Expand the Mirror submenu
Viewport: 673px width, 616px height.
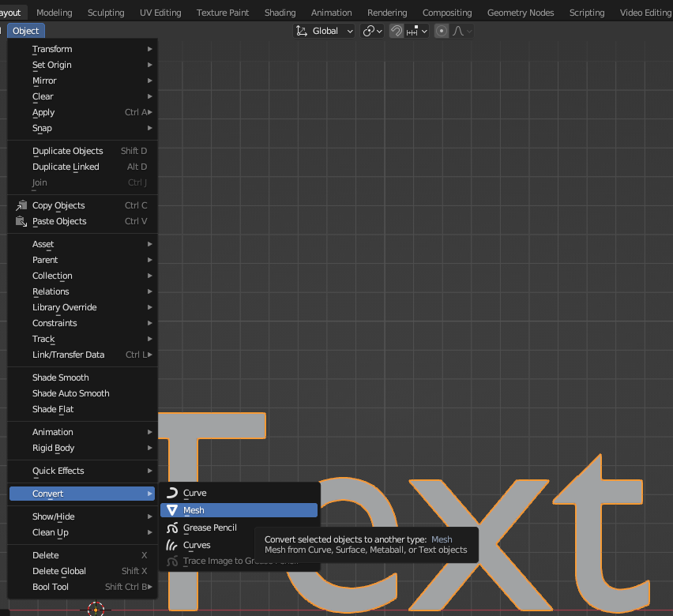coord(82,81)
